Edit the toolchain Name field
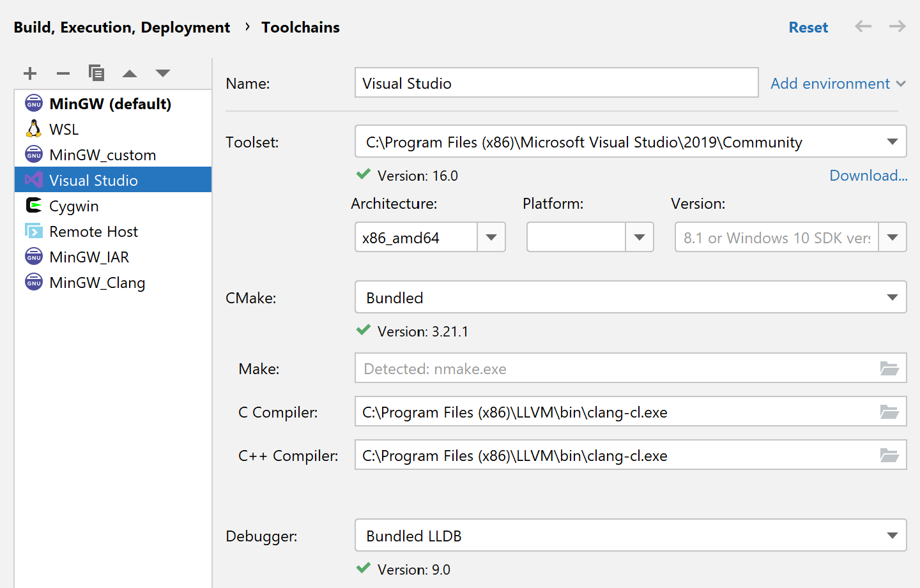Screen dimensions: 920x588 556,82
